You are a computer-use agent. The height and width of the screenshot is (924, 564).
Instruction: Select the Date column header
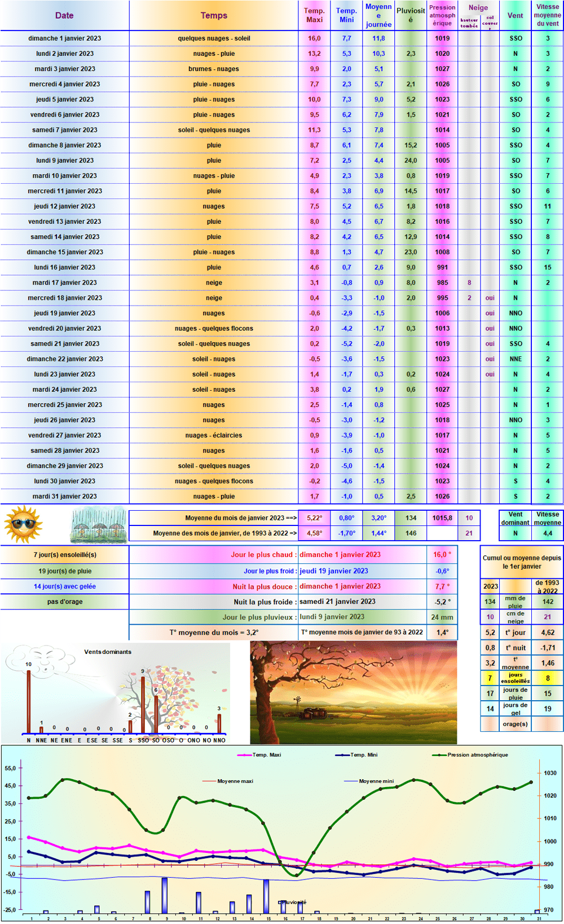click(64, 16)
